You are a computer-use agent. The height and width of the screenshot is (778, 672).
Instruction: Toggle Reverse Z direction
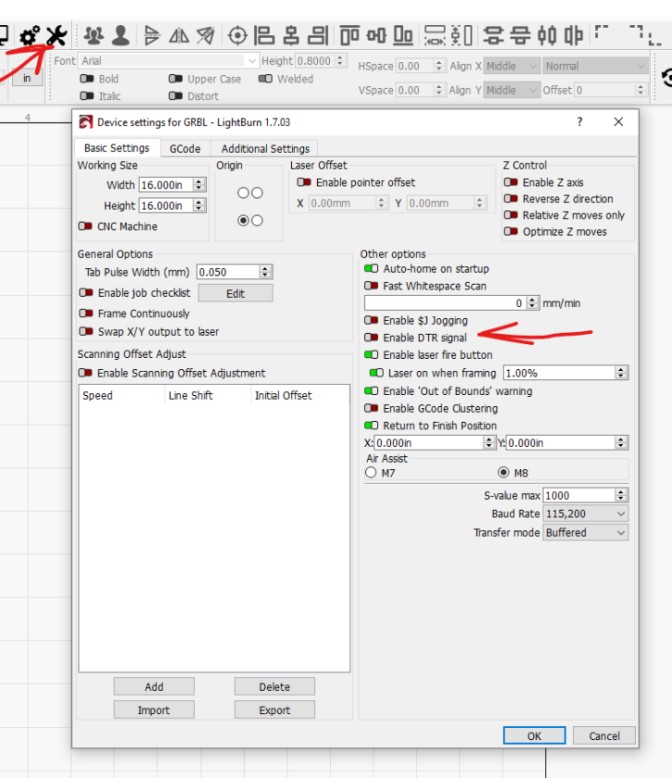[511, 199]
